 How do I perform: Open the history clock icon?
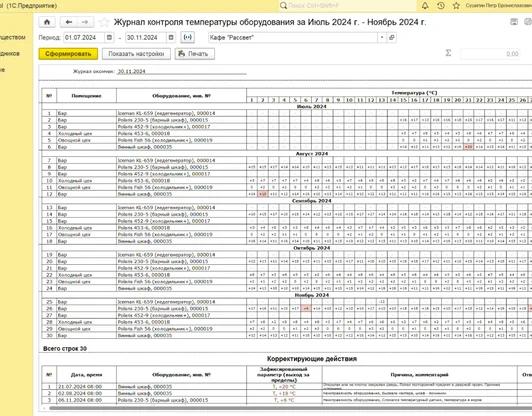[x=441, y=5]
